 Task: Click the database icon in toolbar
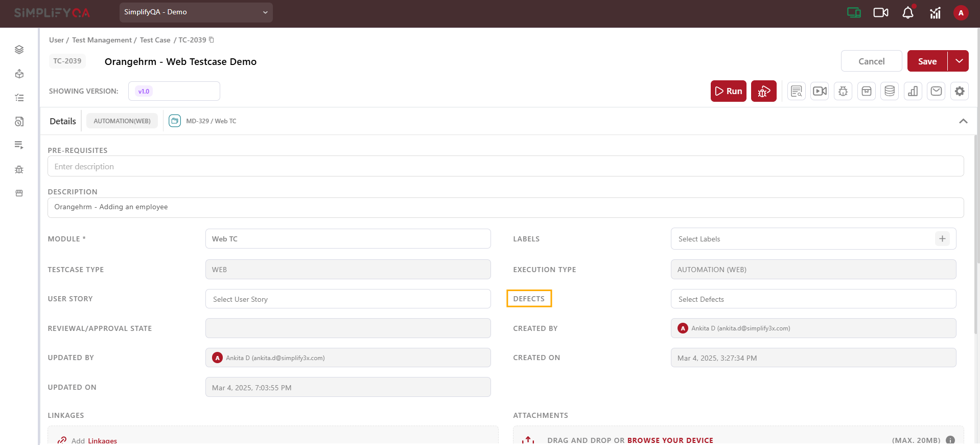pyautogui.click(x=889, y=91)
